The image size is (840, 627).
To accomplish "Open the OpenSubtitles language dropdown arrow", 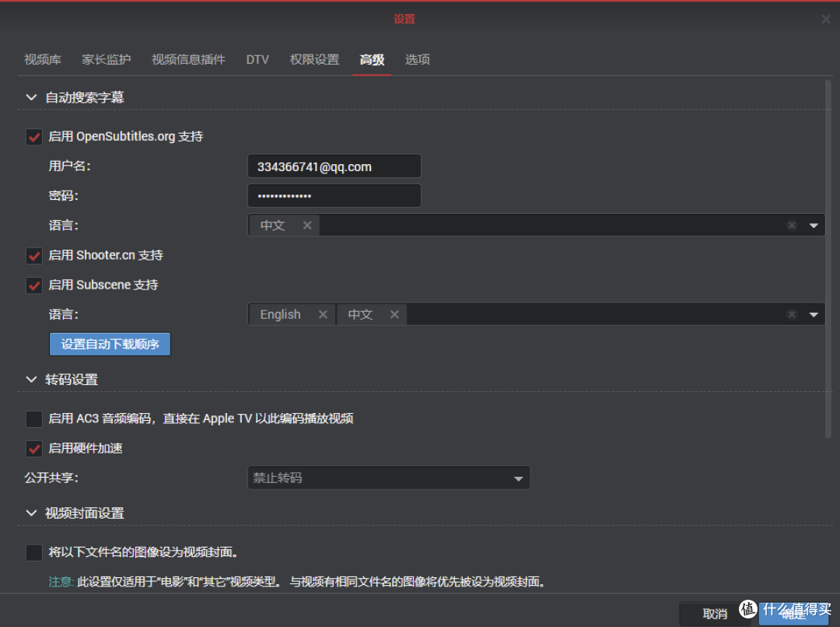I will tap(814, 226).
